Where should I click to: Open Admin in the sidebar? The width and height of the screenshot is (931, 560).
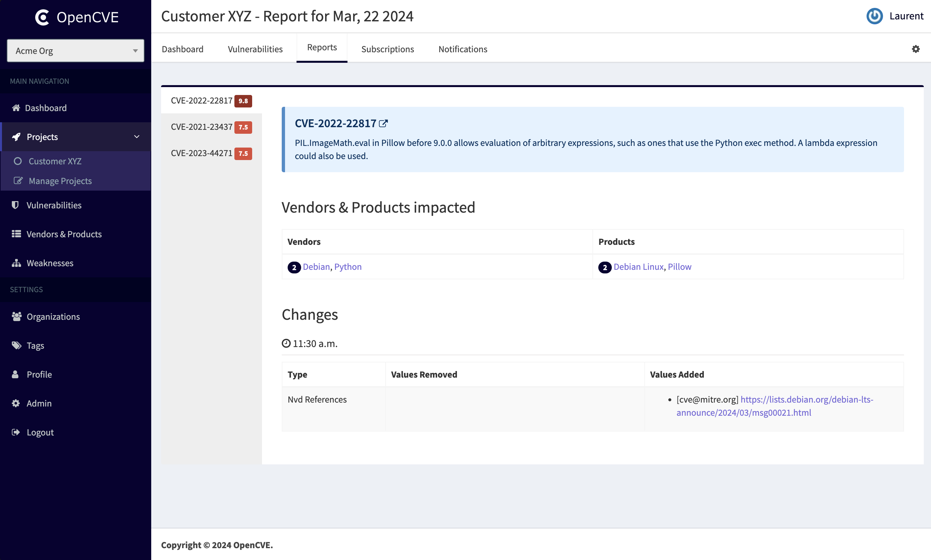click(x=39, y=403)
